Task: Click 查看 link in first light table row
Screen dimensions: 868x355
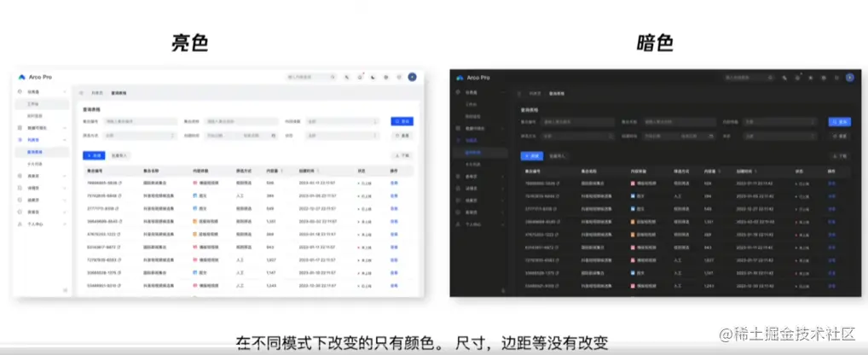Action: [x=394, y=183]
